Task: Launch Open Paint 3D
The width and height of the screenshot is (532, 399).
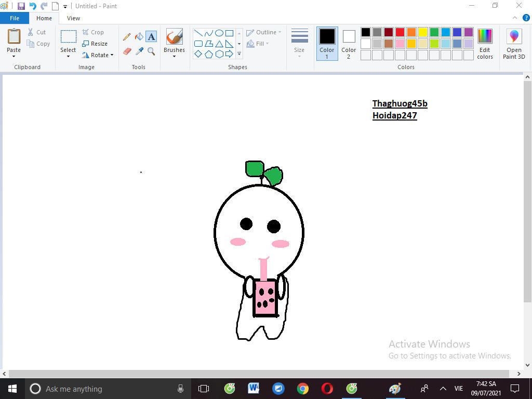Action: pos(514,44)
